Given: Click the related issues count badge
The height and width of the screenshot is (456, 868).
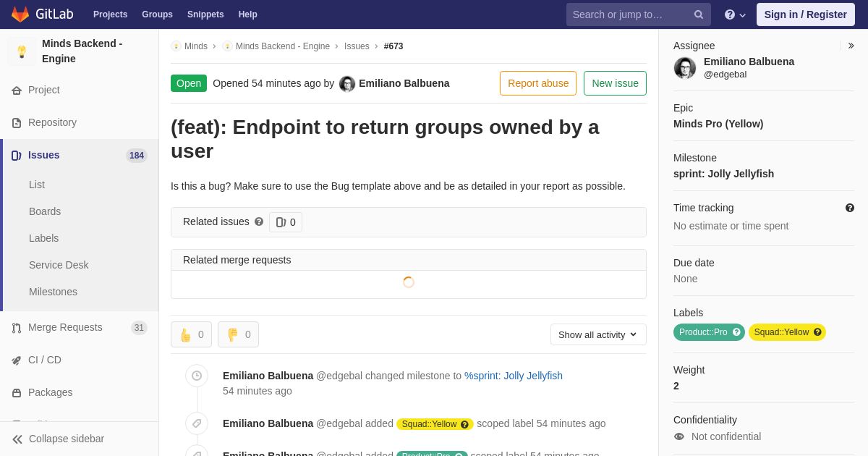Looking at the screenshot, I should coord(286,222).
